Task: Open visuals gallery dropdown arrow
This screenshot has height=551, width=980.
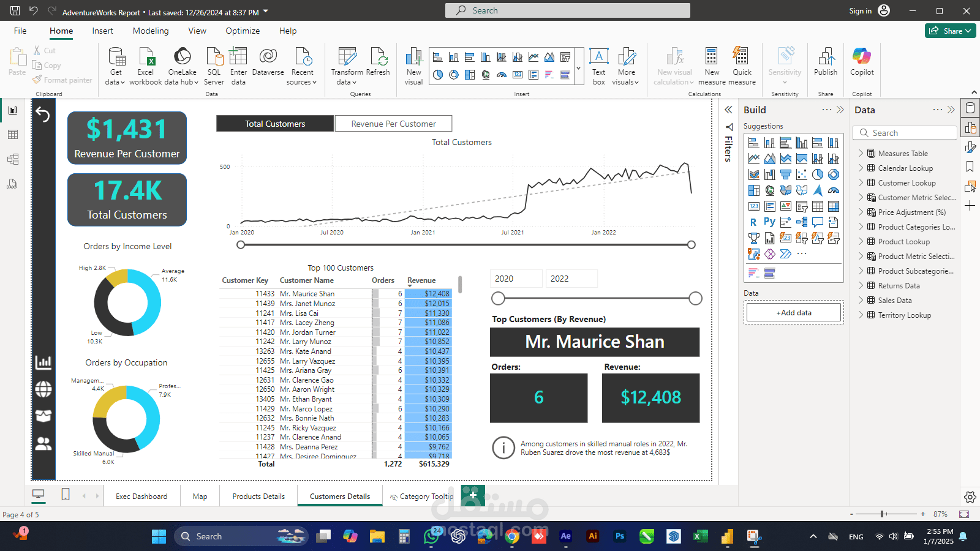Action: 578,67
